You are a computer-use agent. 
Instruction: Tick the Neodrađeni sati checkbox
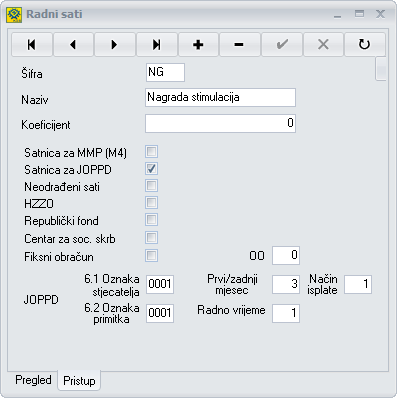pyautogui.click(x=151, y=186)
